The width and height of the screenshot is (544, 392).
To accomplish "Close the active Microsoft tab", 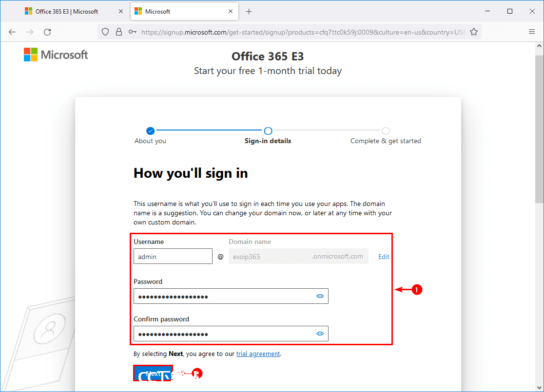I will [231, 11].
